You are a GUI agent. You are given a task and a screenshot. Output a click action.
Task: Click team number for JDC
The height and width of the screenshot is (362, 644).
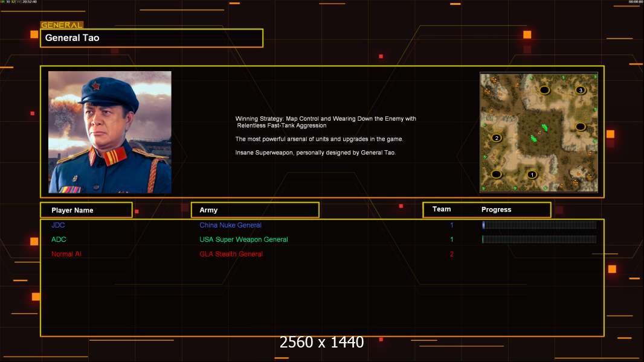[x=451, y=225]
